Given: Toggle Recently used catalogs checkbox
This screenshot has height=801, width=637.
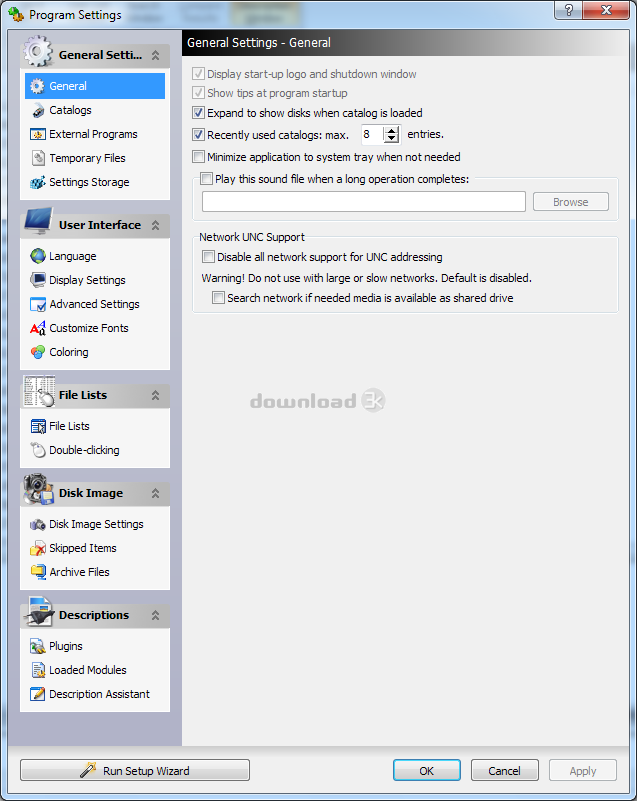Looking at the screenshot, I should [199, 135].
